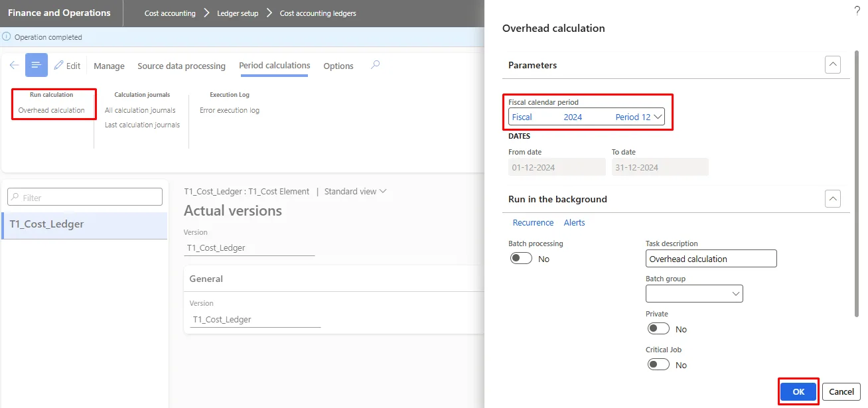
Task: Open Error execution log
Action: click(x=230, y=110)
